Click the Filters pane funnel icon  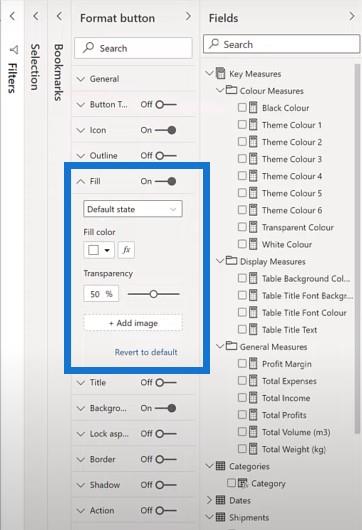click(x=13, y=50)
